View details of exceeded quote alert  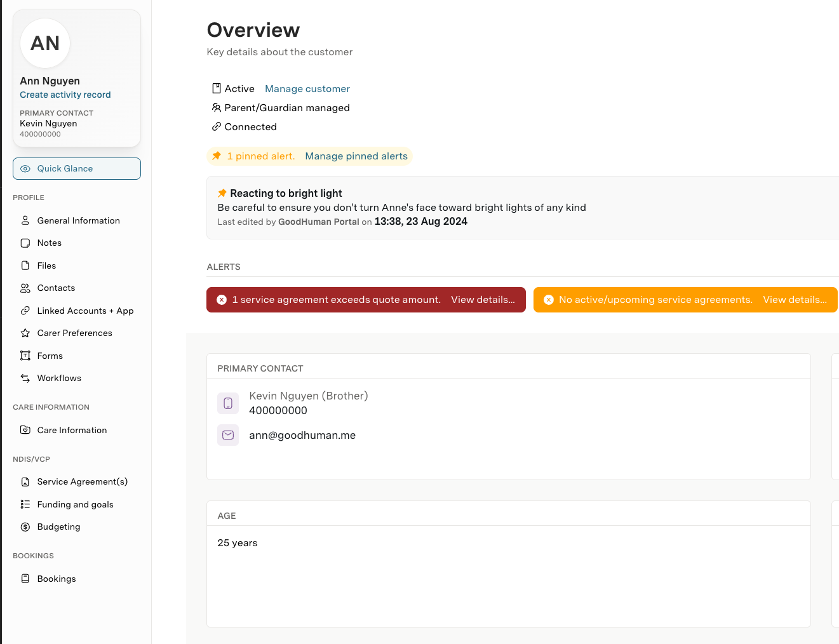[x=483, y=300]
